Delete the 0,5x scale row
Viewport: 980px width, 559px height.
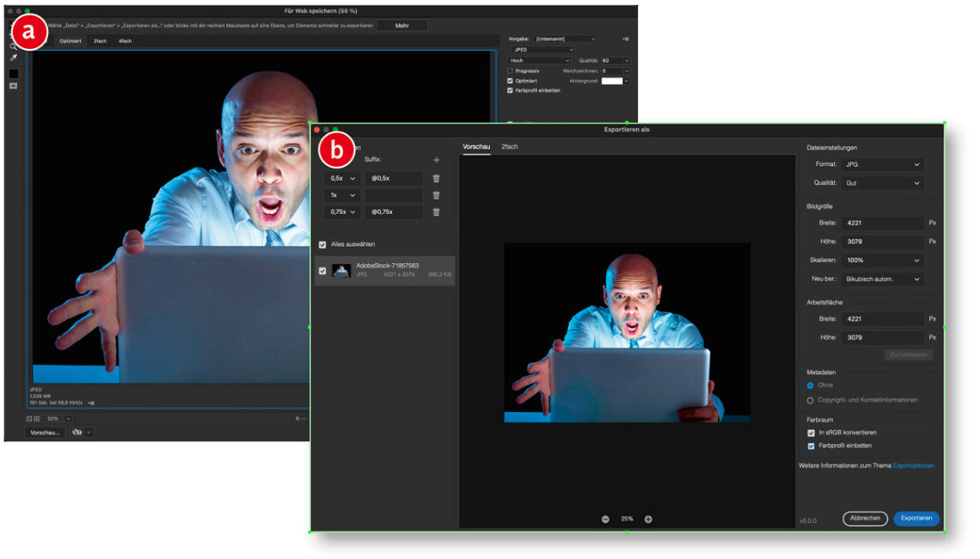[436, 178]
